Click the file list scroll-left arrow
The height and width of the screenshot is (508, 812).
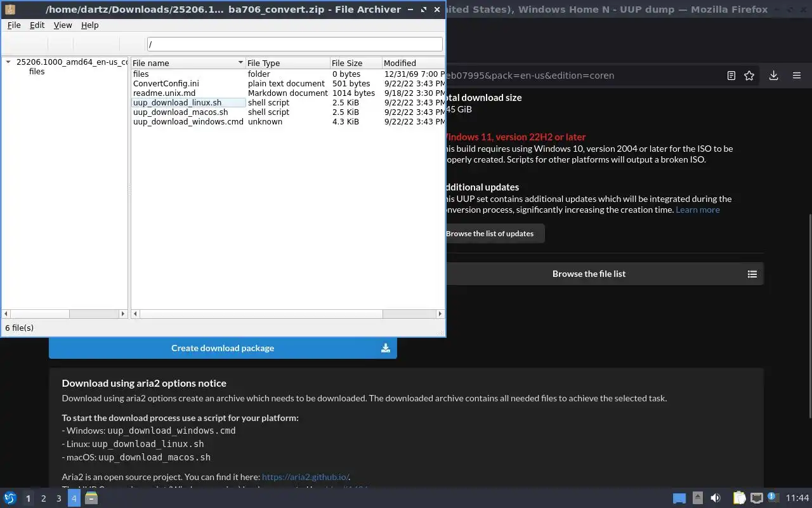(x=135, y=314)
